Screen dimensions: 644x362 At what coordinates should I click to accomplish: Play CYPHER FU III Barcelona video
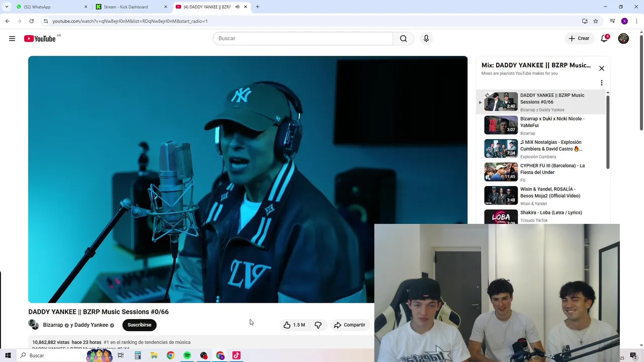(x=541, y=172)
